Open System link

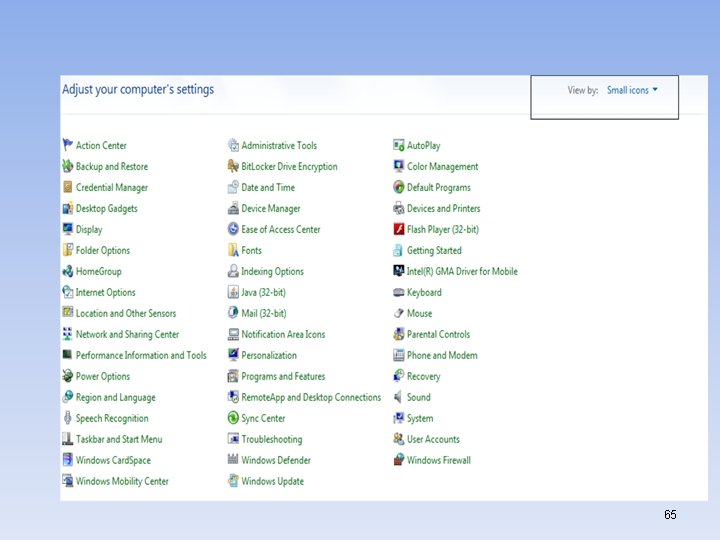coord(420,418)
